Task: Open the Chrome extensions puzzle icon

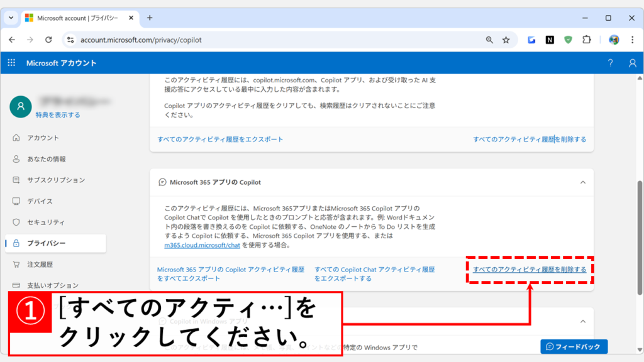Action: click(x=586, y=40)
